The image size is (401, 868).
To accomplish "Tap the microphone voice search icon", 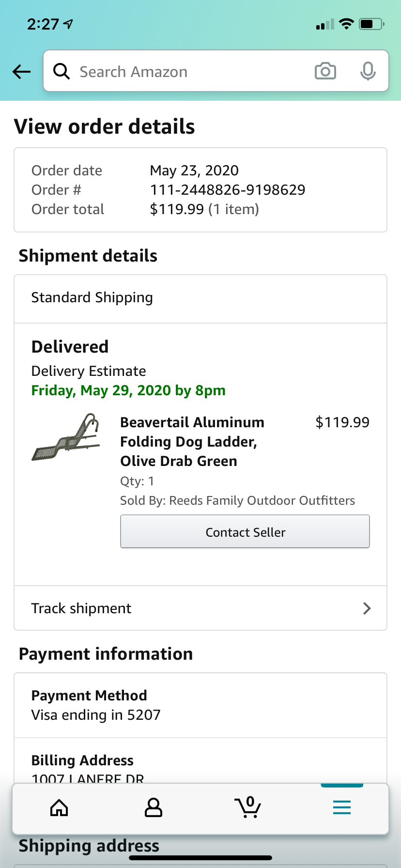I will [x=368, y=71].
